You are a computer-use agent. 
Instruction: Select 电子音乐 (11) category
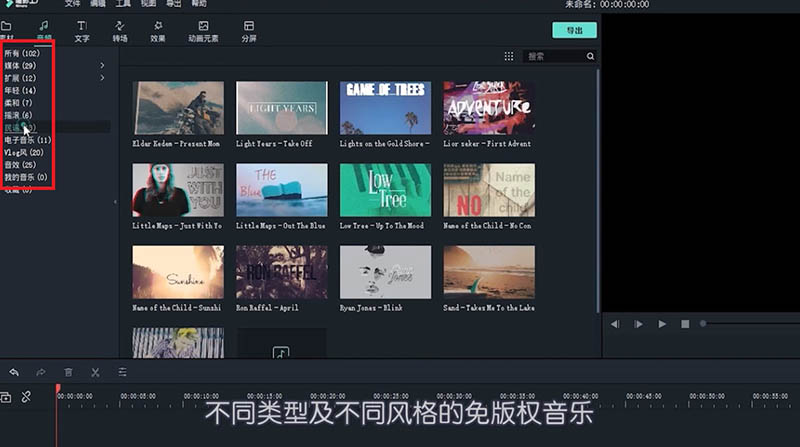(x=28, y=140)
